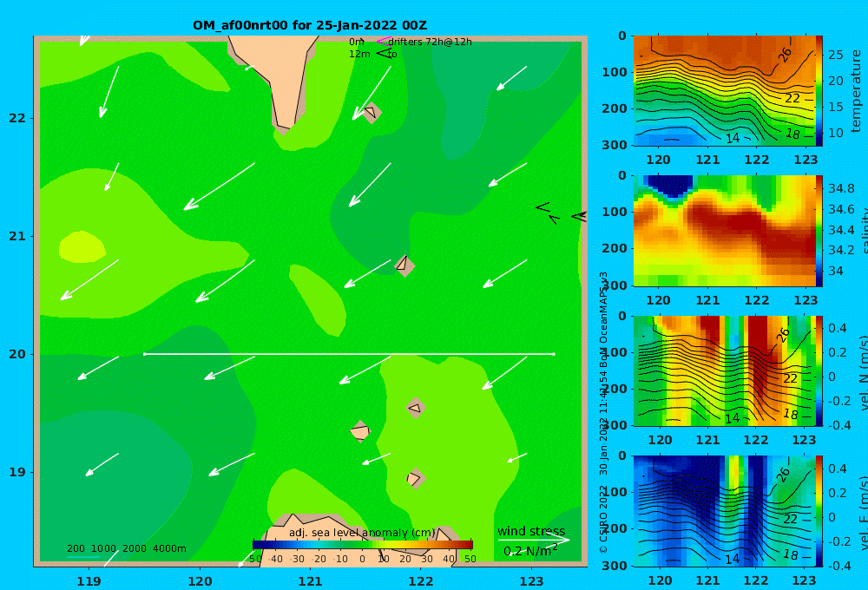The image size is (868, 590).
Task: Click the '26' contour label in the temperature plot
Action: [785, 55]
